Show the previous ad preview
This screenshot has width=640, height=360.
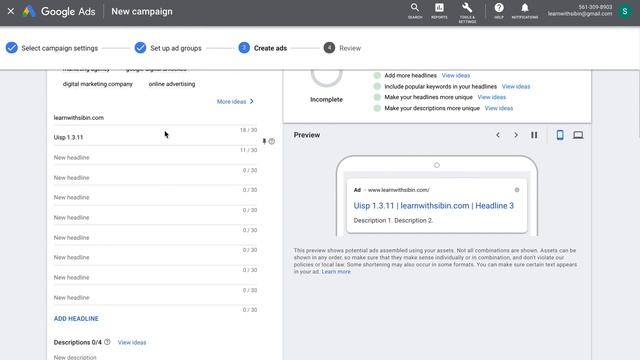(x=498, y=135)
